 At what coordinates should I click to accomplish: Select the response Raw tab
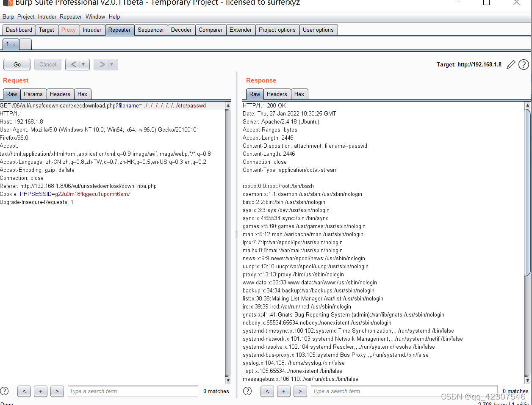point(255,94)
